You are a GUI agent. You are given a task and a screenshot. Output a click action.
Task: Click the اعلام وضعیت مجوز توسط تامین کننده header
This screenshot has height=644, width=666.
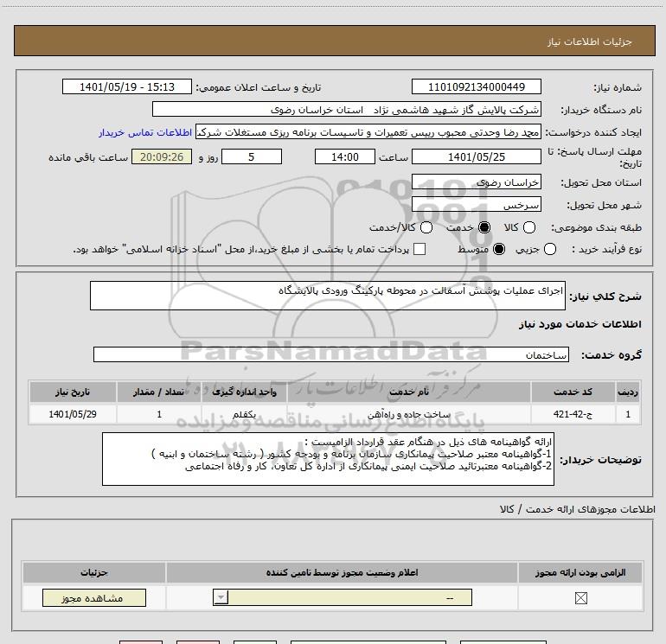[342, 572]
